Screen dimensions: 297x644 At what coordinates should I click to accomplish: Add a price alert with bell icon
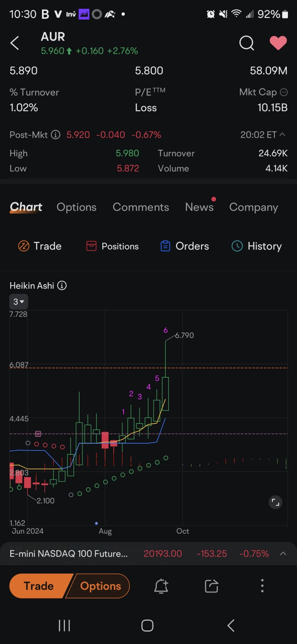(161, 586)
